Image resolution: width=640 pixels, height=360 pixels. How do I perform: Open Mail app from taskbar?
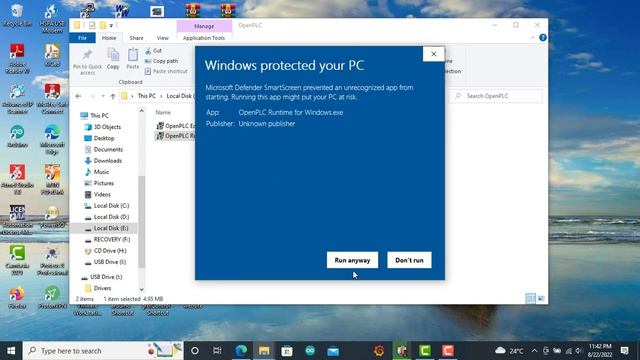coord(333,351)
